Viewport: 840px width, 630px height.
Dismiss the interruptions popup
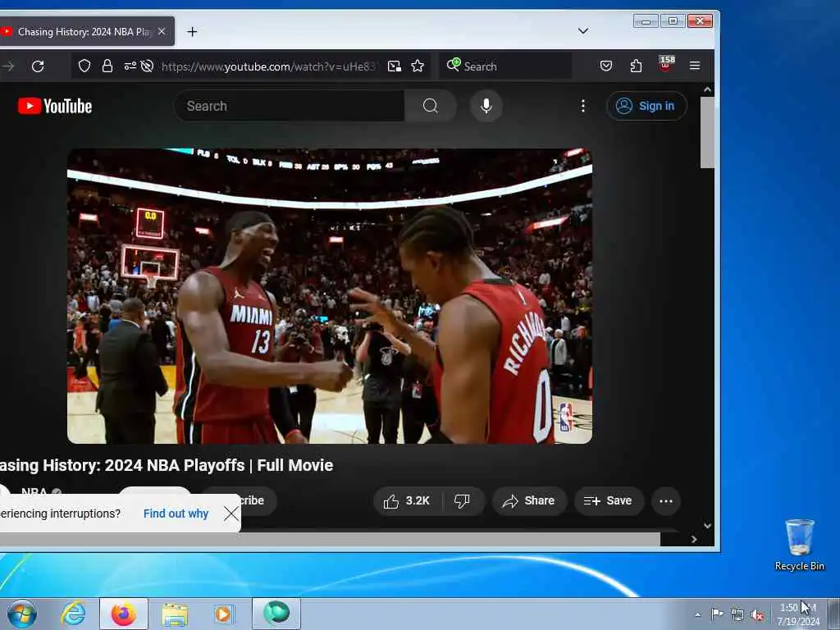(x=231, y=514)
